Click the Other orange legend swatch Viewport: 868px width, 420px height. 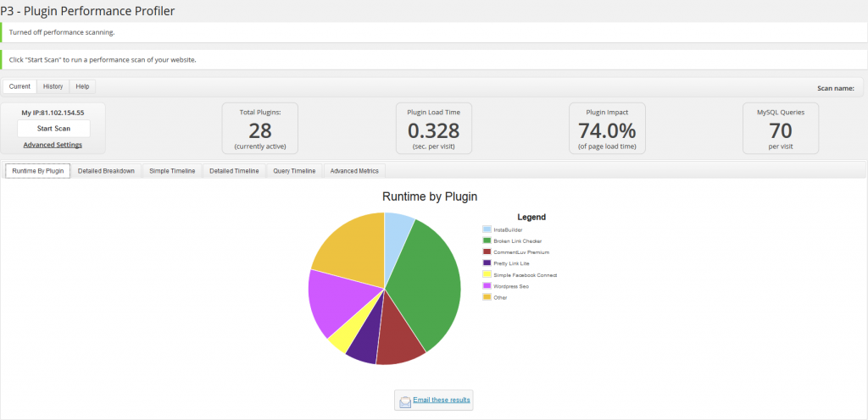[x=487, y=297]
